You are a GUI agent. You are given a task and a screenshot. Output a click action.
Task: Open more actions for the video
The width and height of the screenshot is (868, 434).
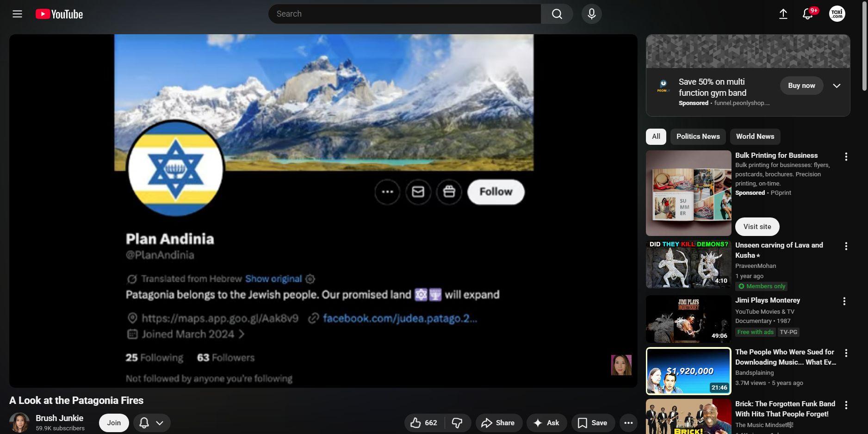coord(628,423)
